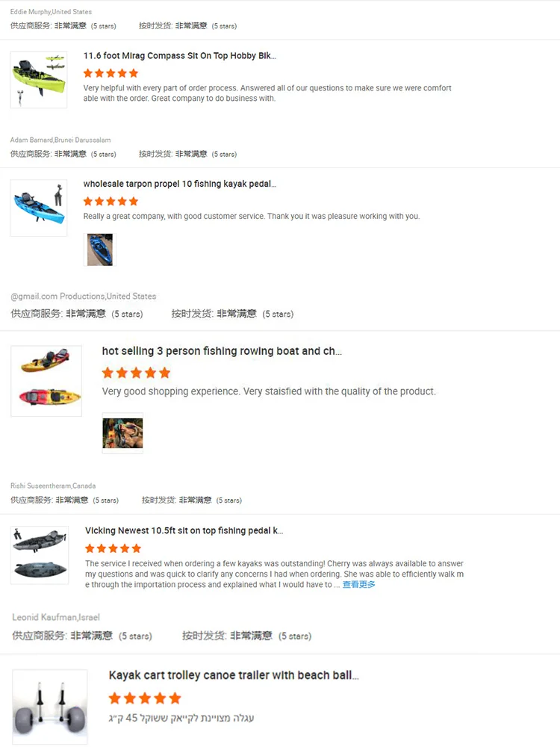
Task: Open the 3 person rowing boat product image
Action: click(46, 381)
